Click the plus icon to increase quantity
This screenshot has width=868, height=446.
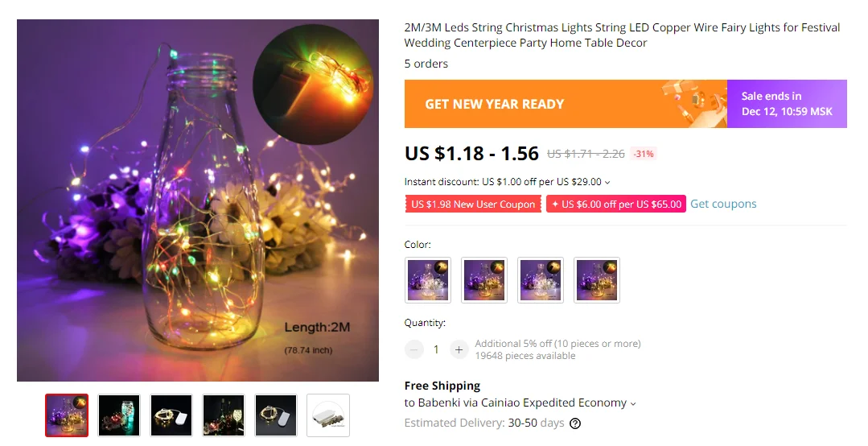459,349
